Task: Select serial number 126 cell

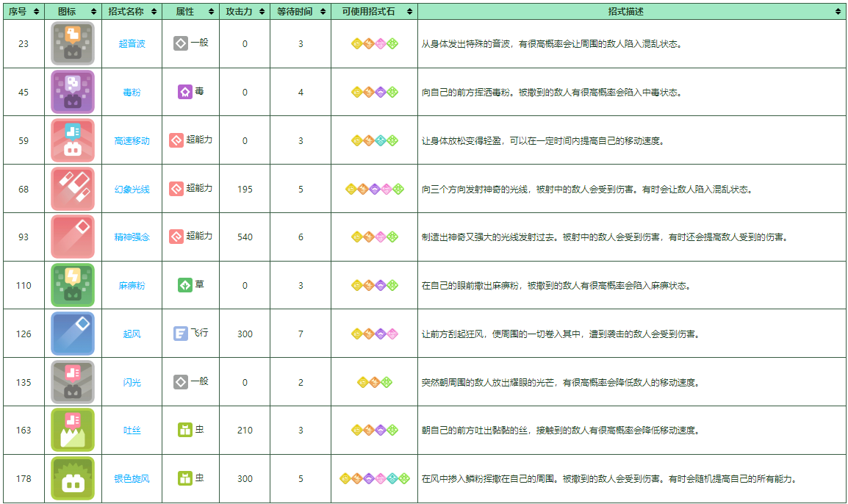Action: [x=24, y=334]
